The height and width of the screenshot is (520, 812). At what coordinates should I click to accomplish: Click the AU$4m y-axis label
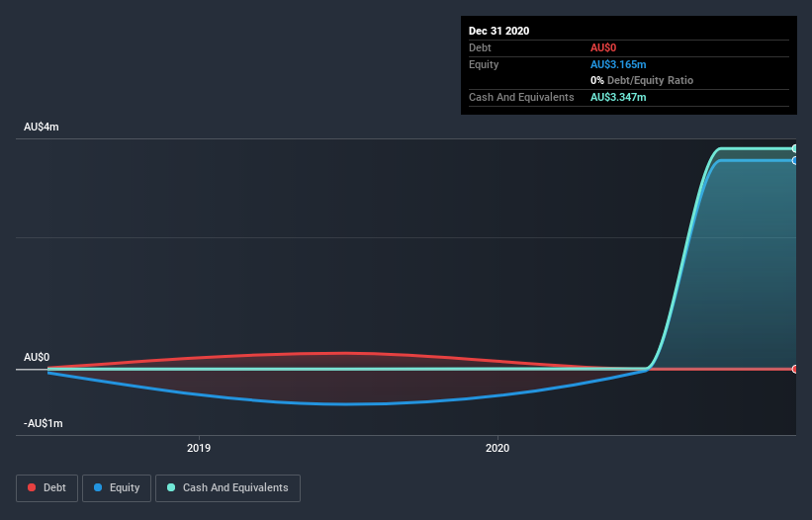[42, 127]
